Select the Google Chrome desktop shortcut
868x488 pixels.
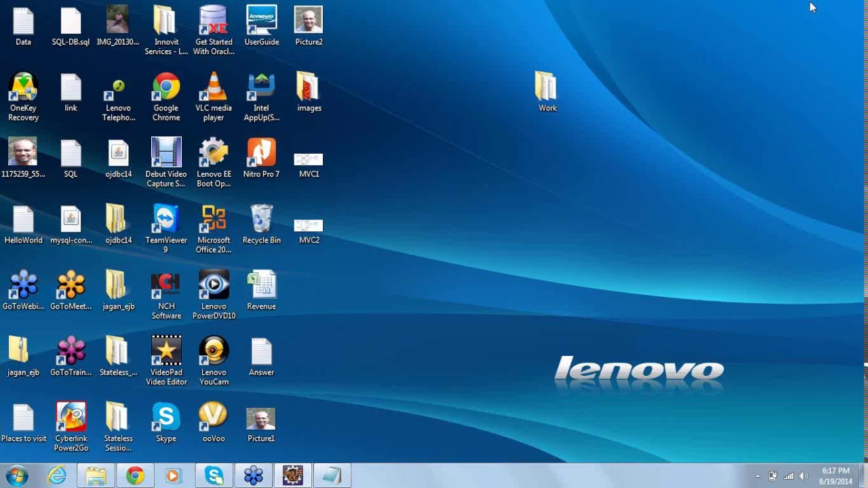(165, 97)
